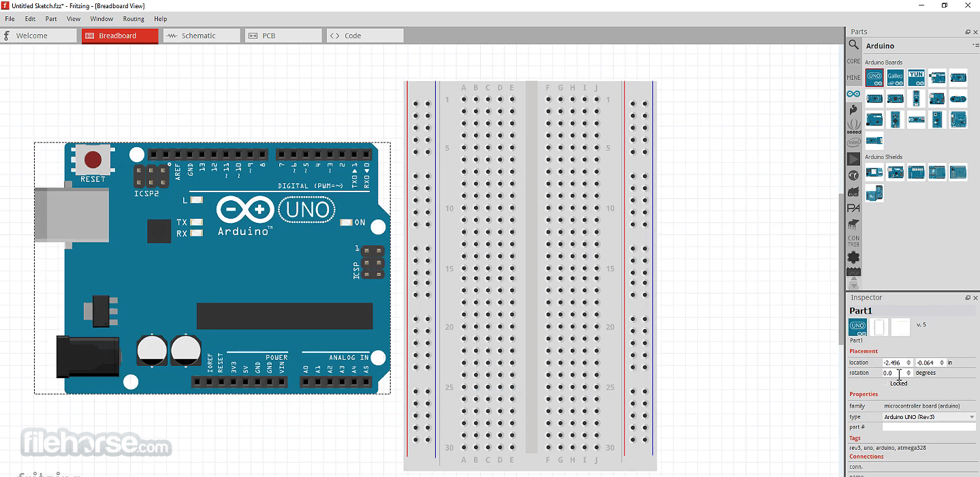Open the MINE parts bin
The image size is (980, 477).
(x=853, y=78)
